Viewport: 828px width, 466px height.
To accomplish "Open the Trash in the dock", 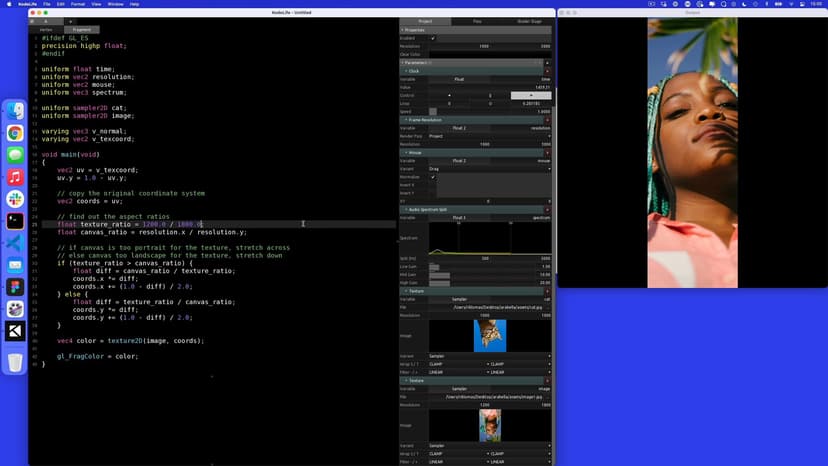I will [15, 361].
